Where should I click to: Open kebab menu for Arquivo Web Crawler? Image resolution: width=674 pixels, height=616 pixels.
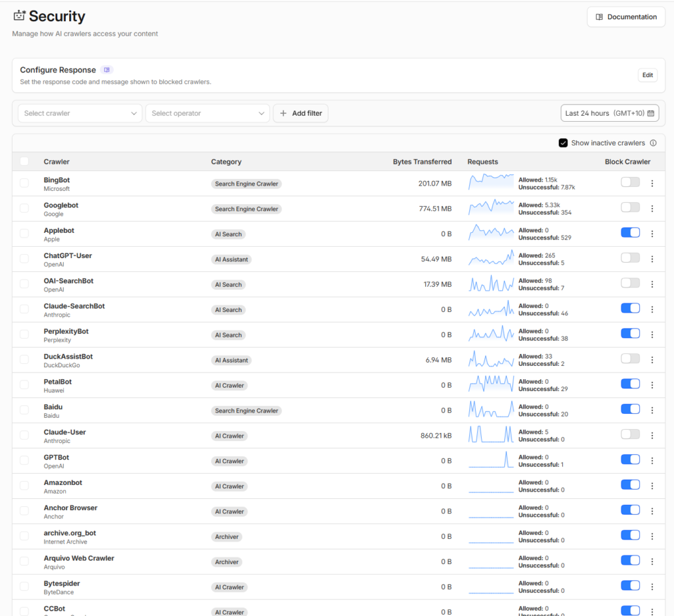pyautogui.click(x=652, y=562)
